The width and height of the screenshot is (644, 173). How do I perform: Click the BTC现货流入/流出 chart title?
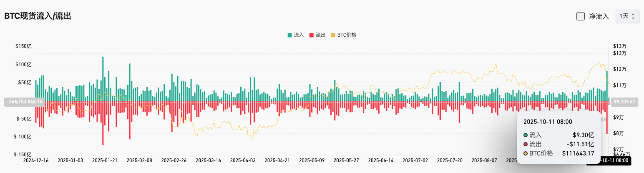point(38,16)
